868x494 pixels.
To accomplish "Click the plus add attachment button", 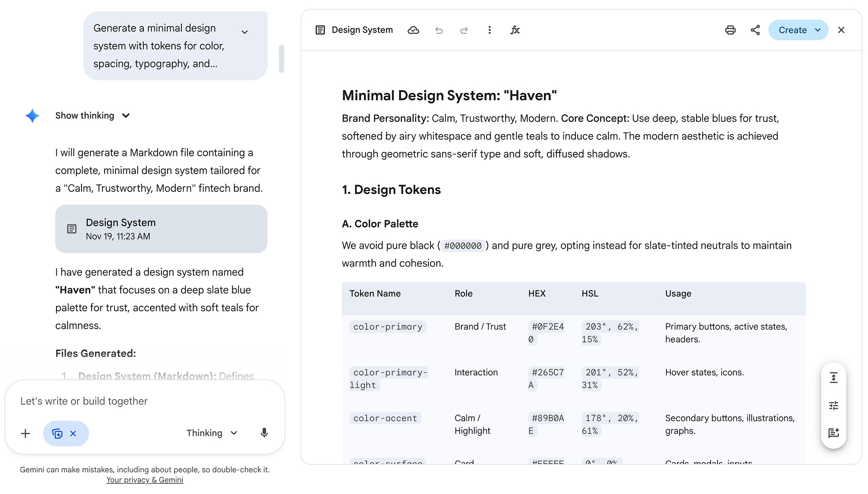I will click(x=26, y=433).
